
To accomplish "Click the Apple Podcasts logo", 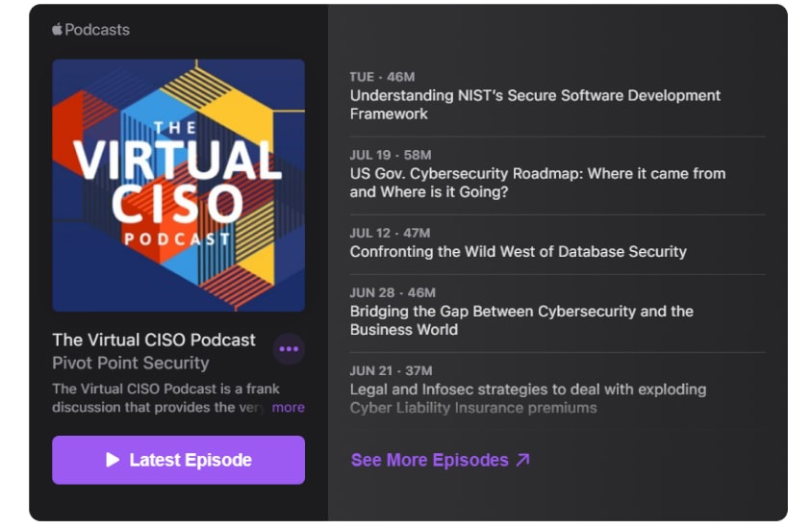I will point(91,30).
